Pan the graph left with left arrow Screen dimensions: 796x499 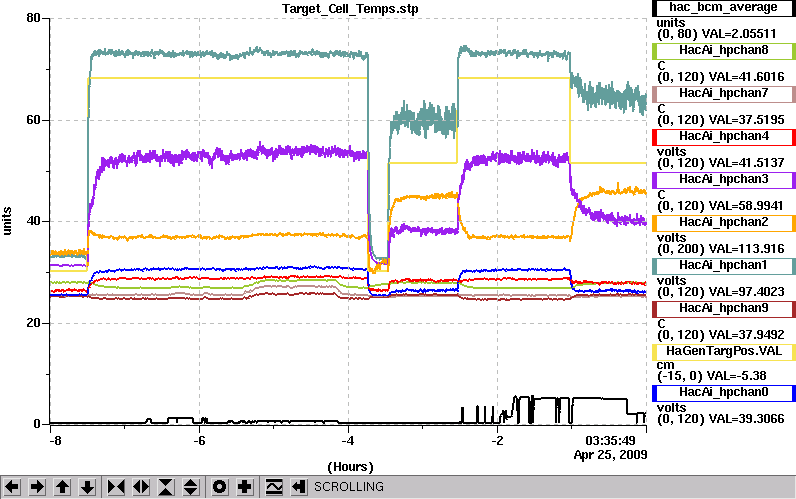(x=12, y=487)
